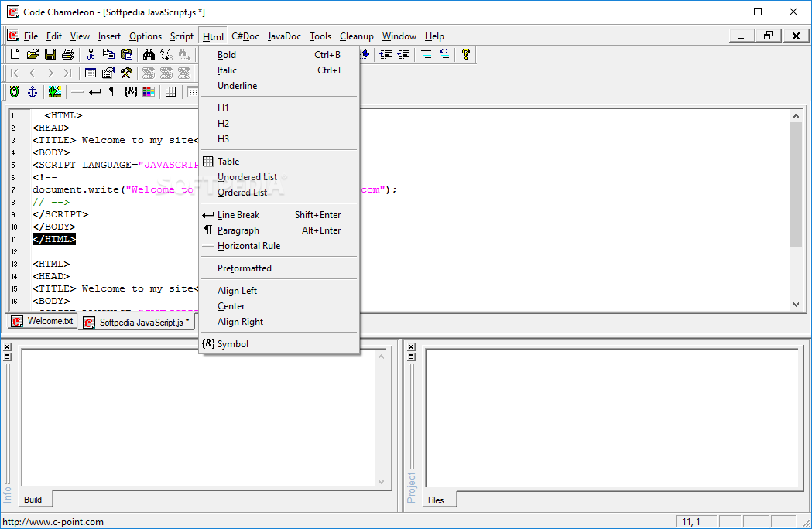Click the undo arrow with lines icon

(444, 54)
